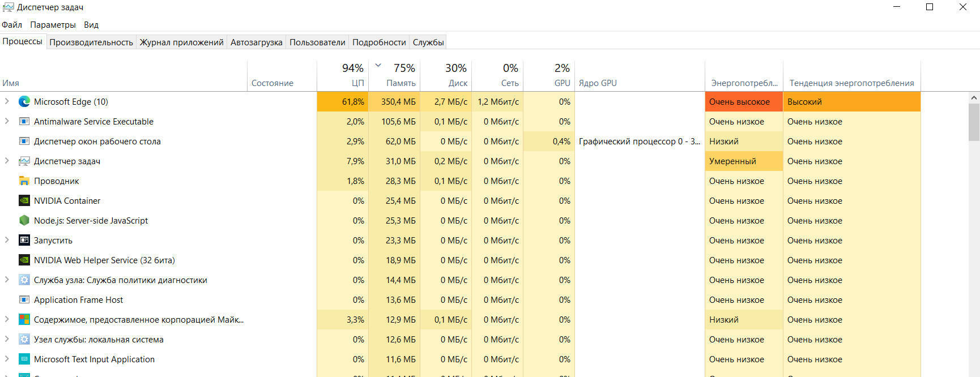Select the Application Frame Host process name
The height and width of the screenshot is (377, 980).
(78, 300)
